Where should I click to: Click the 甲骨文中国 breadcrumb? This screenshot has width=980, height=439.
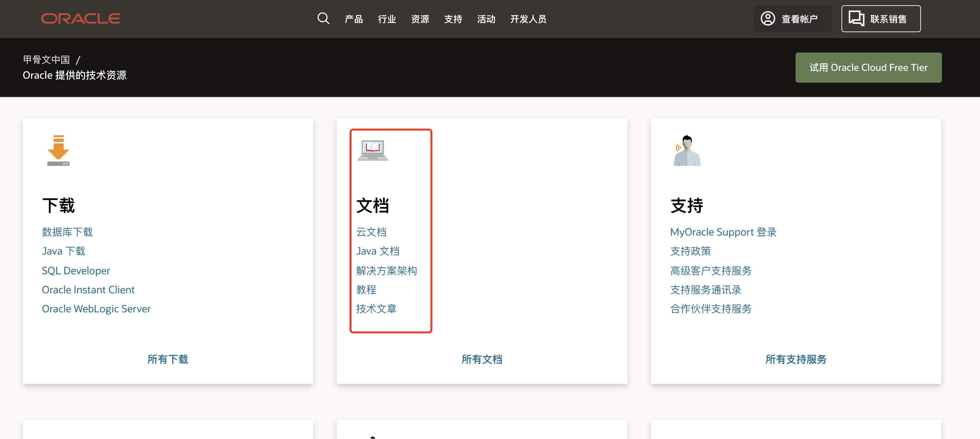[46, 60]
